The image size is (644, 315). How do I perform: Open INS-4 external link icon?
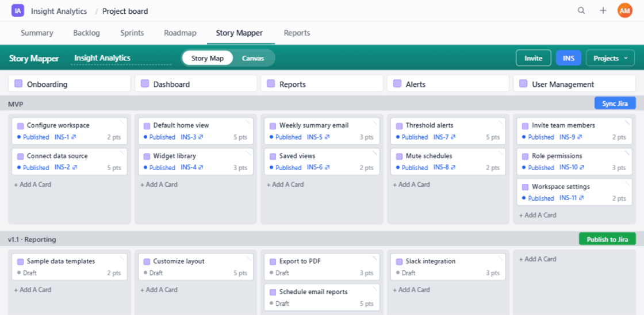(201, 168)
